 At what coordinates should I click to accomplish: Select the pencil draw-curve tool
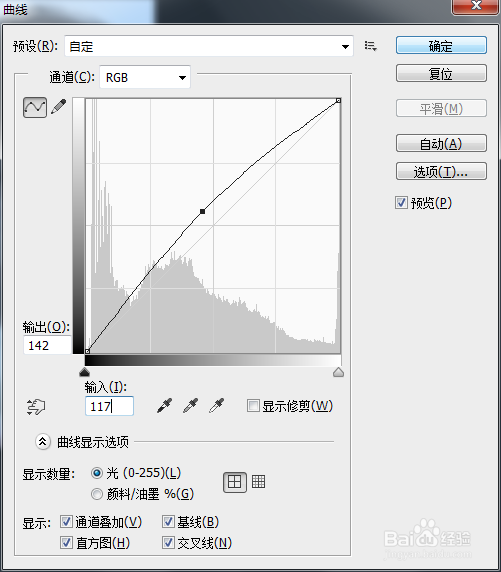click(59, 107)
